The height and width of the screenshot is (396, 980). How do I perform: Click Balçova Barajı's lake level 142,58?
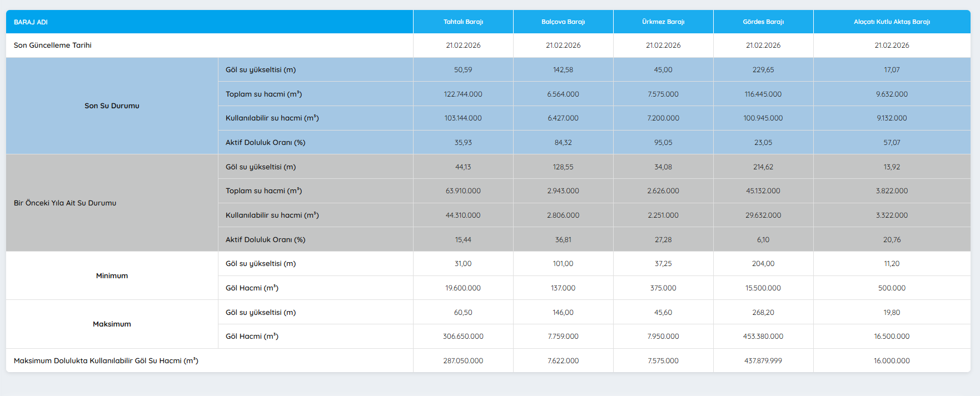[563, 70]
